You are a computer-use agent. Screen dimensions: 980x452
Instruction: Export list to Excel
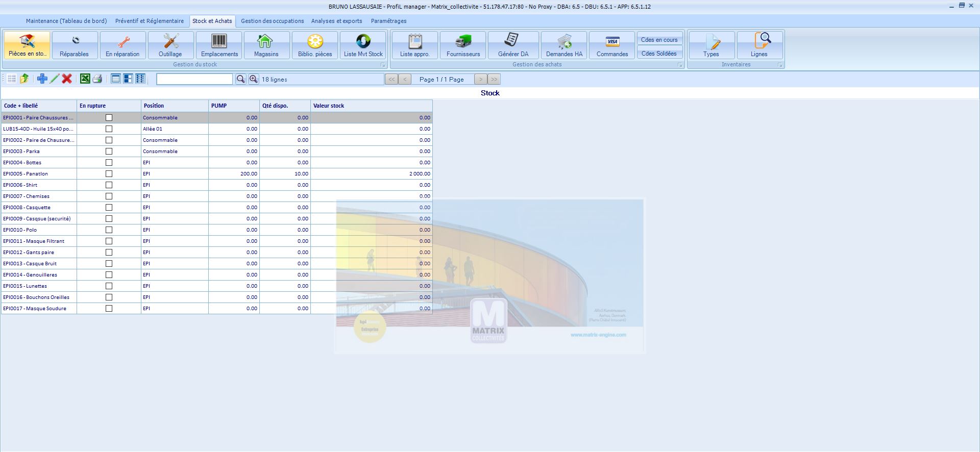coord(85,79)
